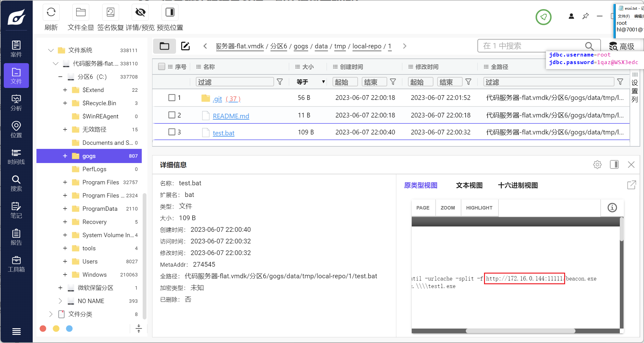644x343 pixels.
Task: Open the 高级 advanced search
Action: point(622,46)
